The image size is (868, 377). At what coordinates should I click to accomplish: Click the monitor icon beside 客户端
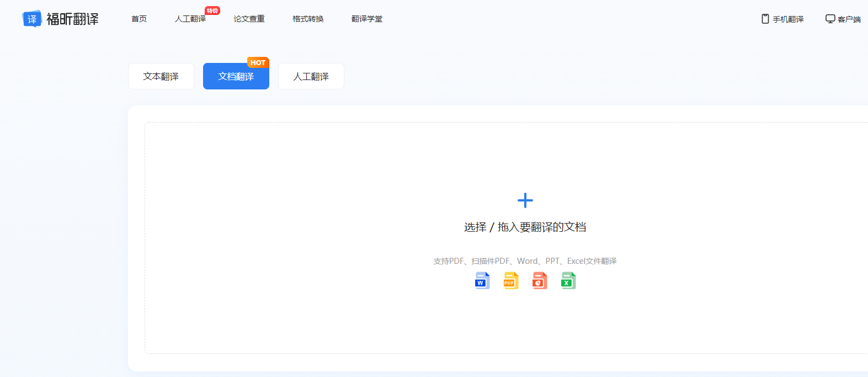(x=830, y=19)
